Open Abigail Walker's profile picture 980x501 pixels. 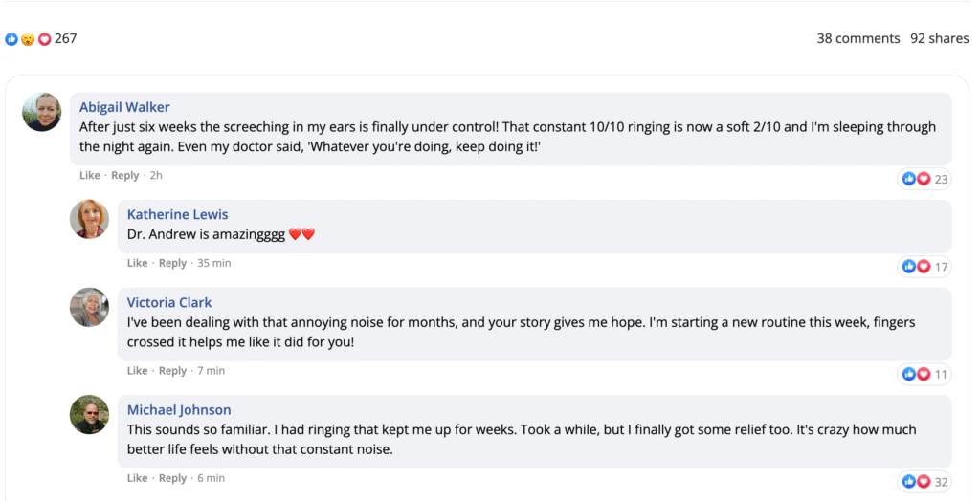[x=42, y=112]
